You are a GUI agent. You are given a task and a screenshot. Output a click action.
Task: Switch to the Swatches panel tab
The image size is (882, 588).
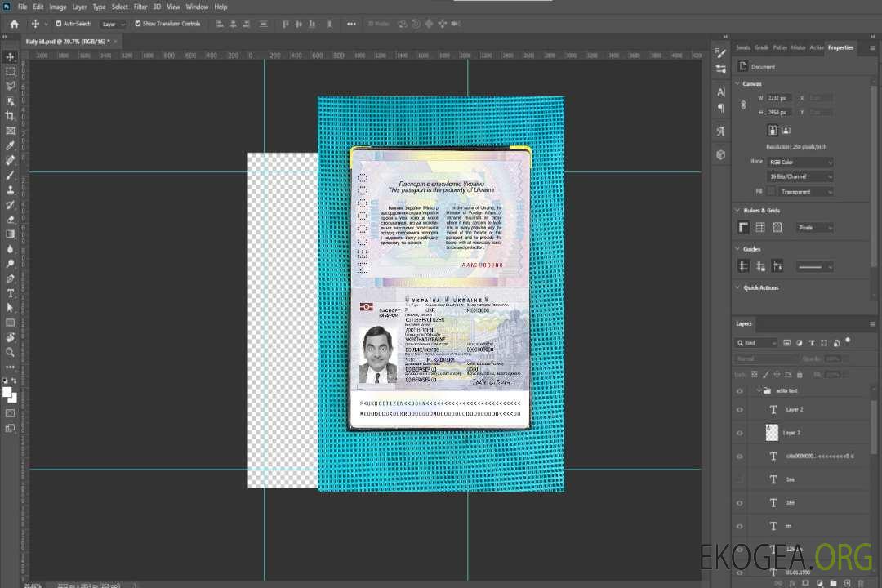pyautogui.click(x=742, y=47)
